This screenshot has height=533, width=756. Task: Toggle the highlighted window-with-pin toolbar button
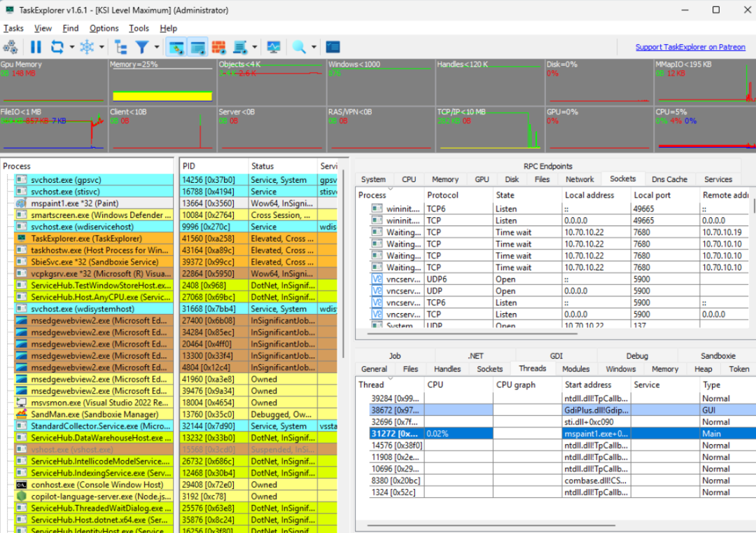click(x=176, y=47)
